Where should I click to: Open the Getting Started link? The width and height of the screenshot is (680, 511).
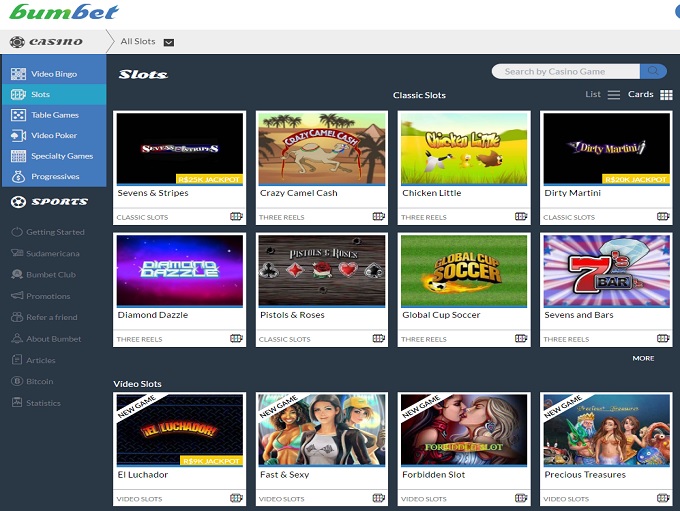[x=55, y=232]
